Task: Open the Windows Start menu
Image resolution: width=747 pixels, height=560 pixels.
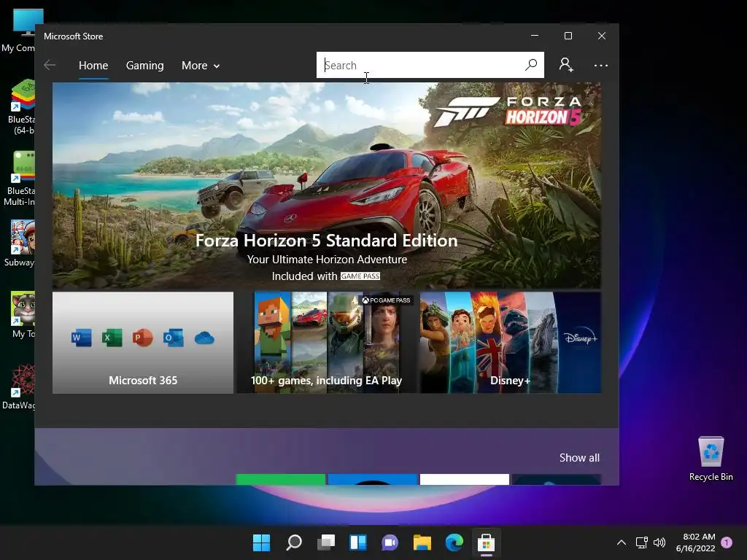Action: (262, 542)
